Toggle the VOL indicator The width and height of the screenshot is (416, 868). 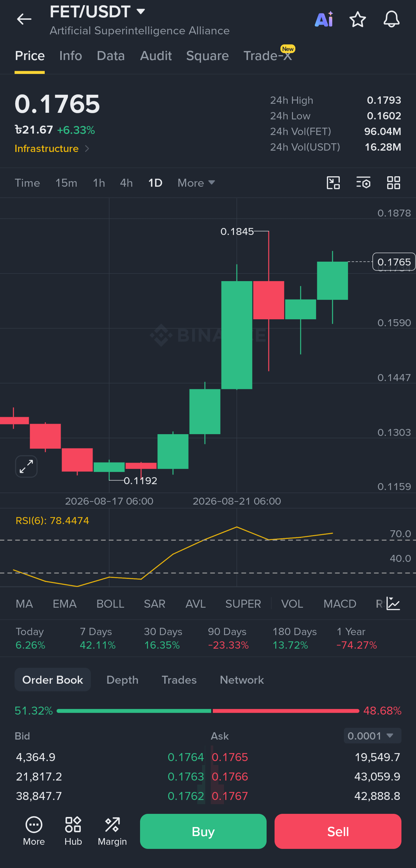click(292, 604)
